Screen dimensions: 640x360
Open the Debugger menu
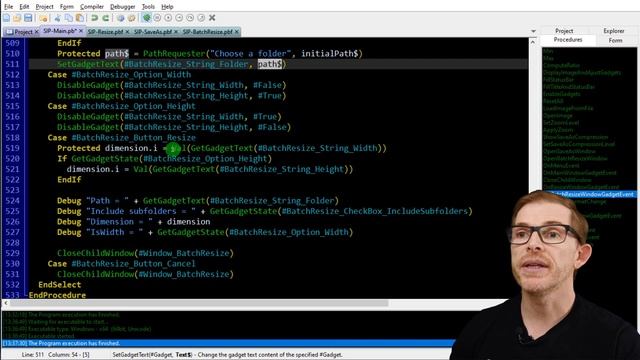pos(122,7)
